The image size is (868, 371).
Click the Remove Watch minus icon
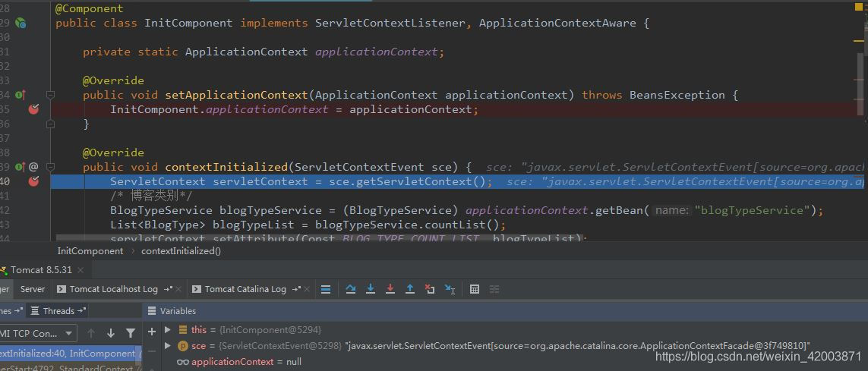152,351
